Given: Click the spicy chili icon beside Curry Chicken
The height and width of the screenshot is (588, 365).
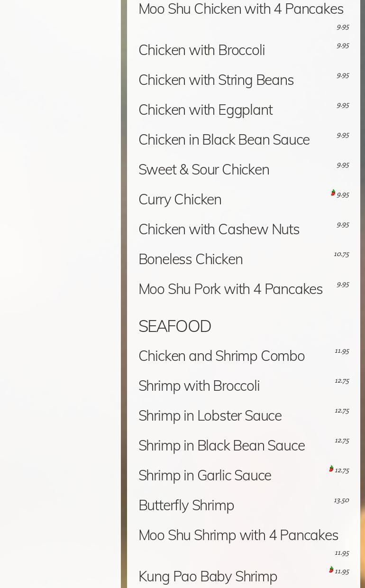Looking at the screenshot, I should pos(333,193).
